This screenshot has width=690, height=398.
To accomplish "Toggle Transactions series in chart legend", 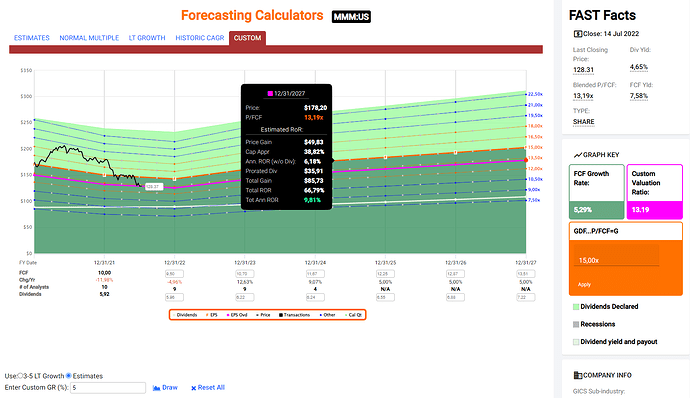I will click(x=294, y=315).
